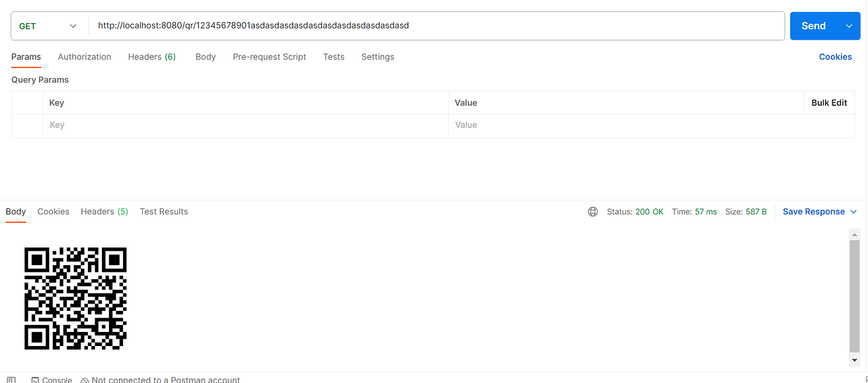The image size is (868, 383).
Task: Click the Query Params heading
Action: click(x=40, y=79)
